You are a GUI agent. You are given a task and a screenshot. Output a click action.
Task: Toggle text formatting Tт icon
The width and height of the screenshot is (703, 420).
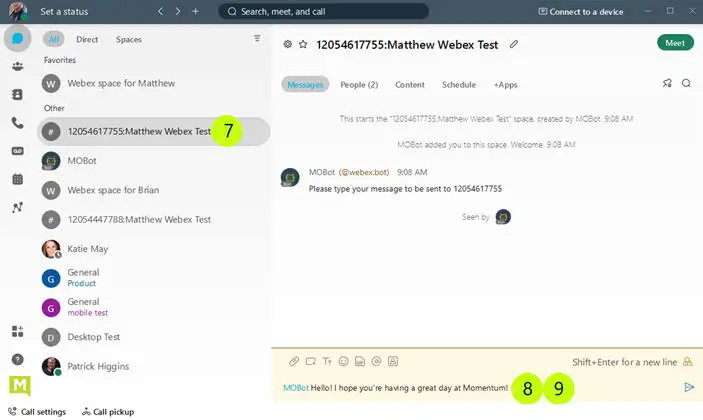(x=327, y=361)
